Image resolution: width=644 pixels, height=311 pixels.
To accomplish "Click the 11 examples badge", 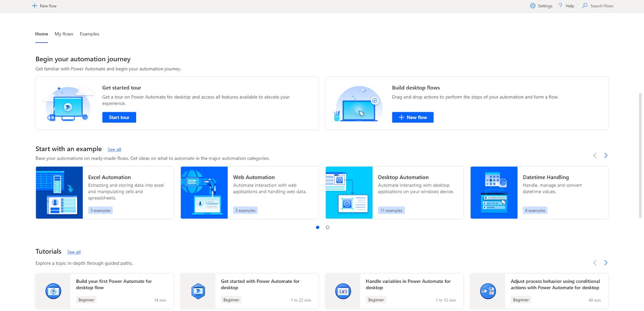I will pyautogui.click(x=392, y=210).
